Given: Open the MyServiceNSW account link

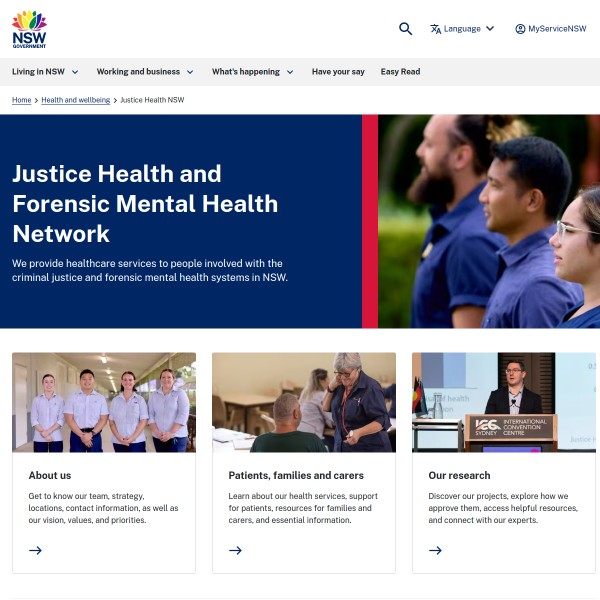Looking at the screenshot, I should tap(551, 29).
